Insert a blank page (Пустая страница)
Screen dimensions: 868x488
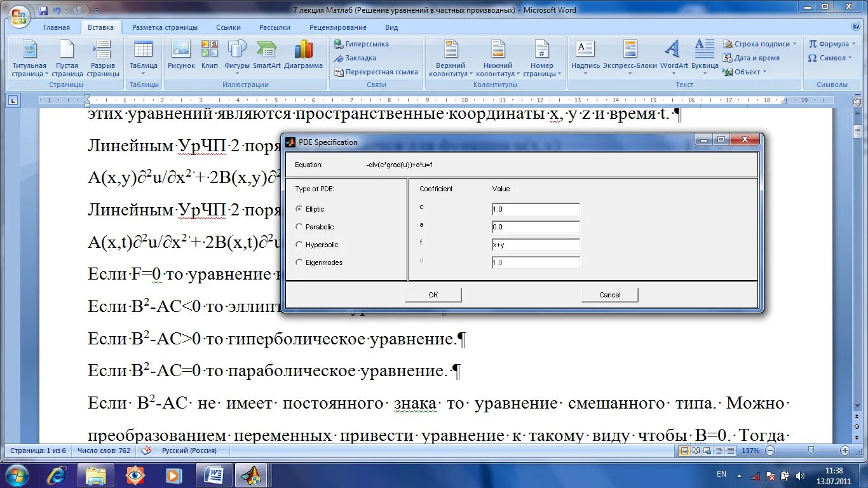point(67,58)
